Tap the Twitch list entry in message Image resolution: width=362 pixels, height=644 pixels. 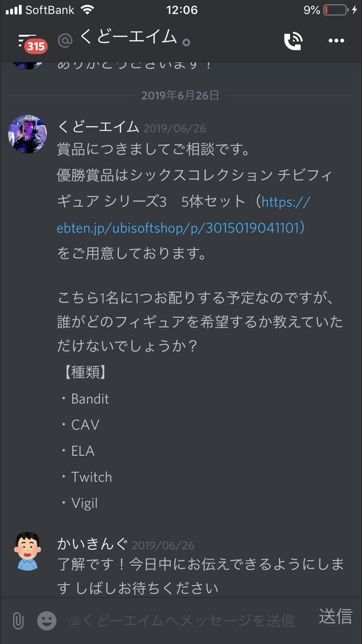click(91, 477)
